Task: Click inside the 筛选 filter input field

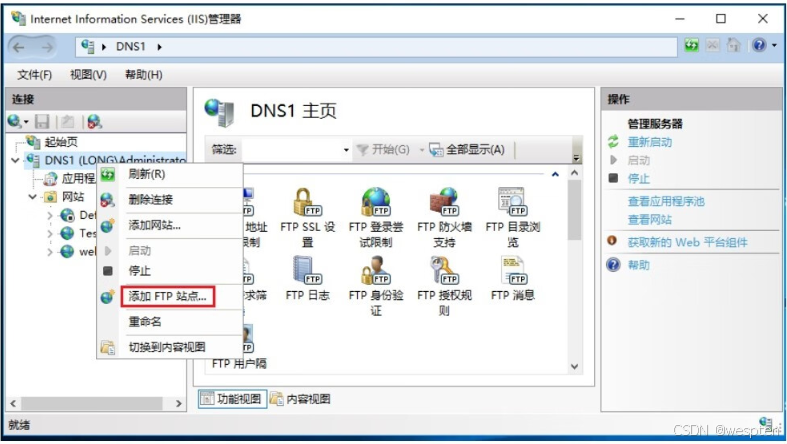Action: tap(291, 150)
